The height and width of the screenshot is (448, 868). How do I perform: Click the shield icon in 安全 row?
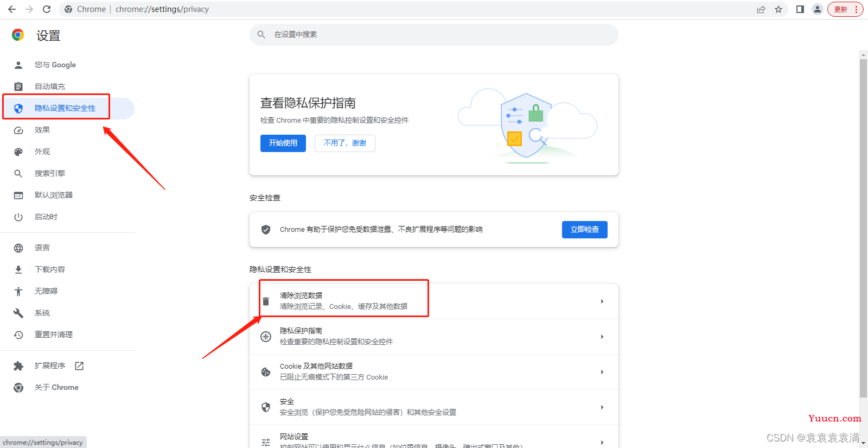click(x=266, y=407)
